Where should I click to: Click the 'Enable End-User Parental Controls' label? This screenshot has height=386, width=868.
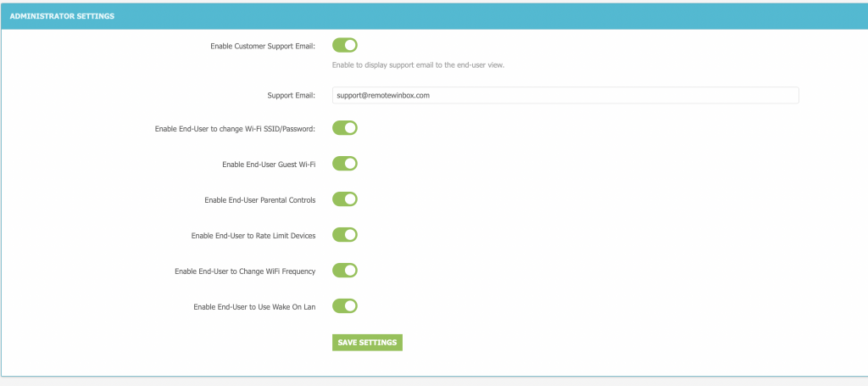(x=260, y=200)
